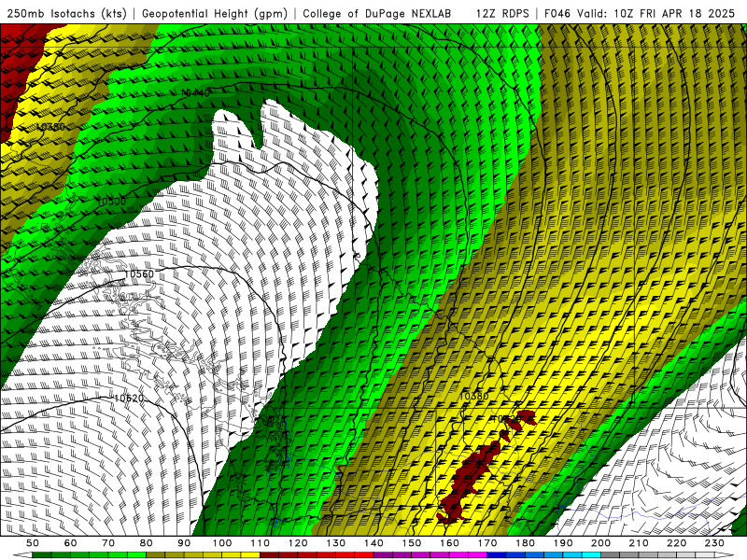The image size is (747, 560).
Task: Click the 190 value on the legend scale
Action: click(x=563, y=543)
